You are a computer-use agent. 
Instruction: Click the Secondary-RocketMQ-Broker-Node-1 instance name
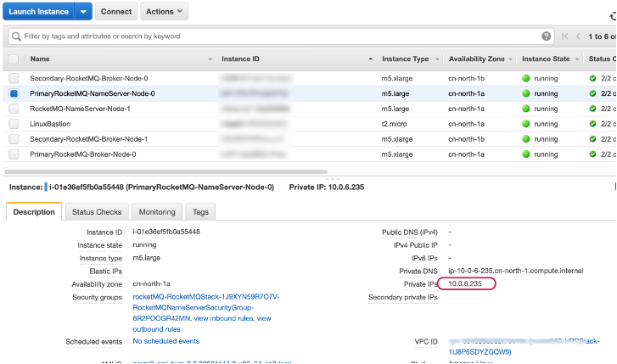pos(89,139)
